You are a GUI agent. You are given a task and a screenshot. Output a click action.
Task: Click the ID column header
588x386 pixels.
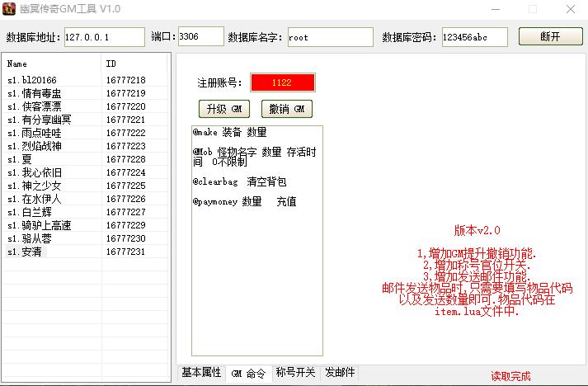click(134, 64)
